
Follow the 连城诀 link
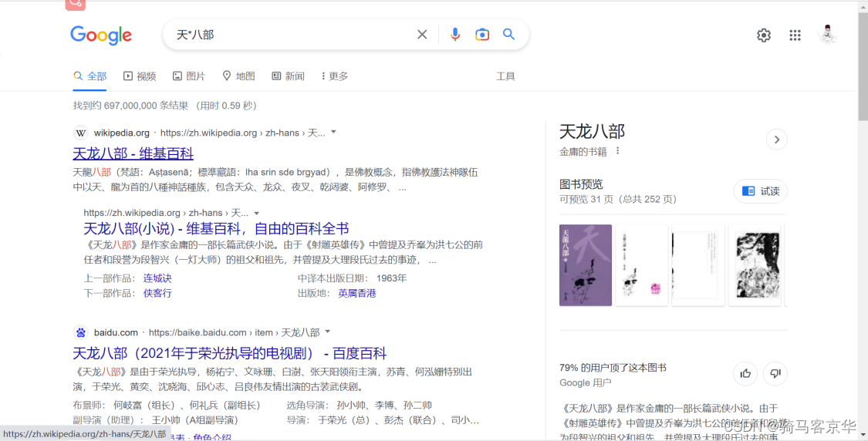(x=157, y=278)
